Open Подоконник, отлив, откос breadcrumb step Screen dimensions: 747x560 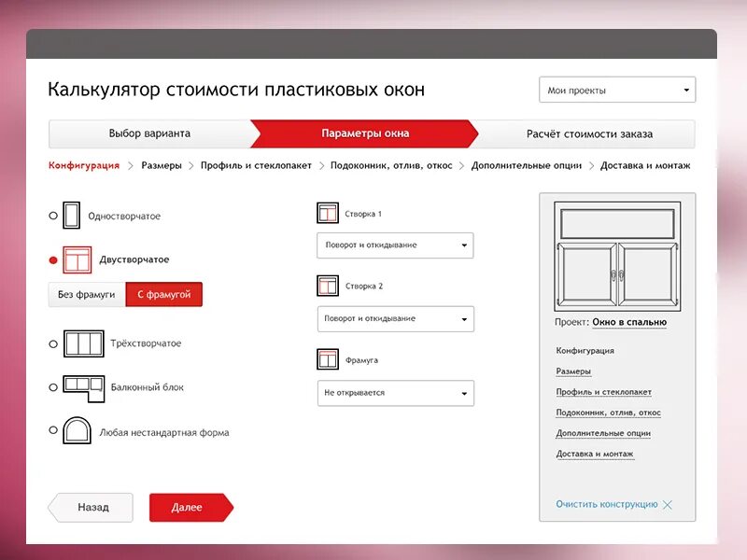coord(391,166)
